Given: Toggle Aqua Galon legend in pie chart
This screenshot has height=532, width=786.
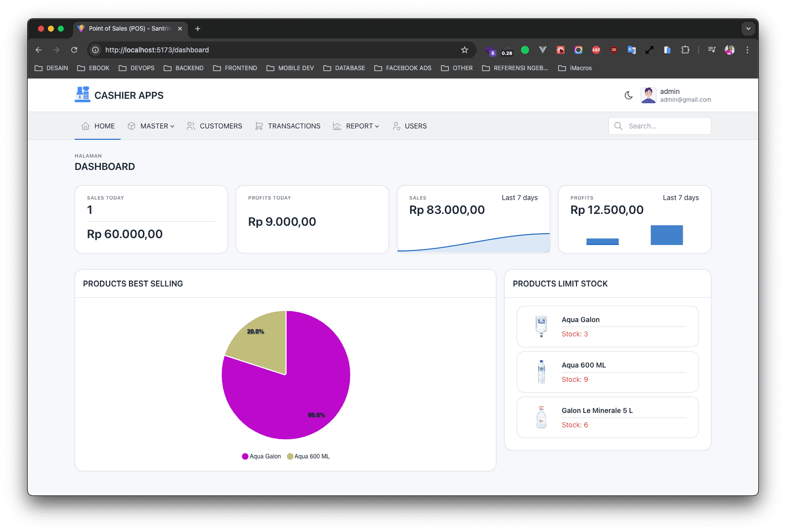Looking at the screenshot, I should pyautogui.click(x=262, y=456).
